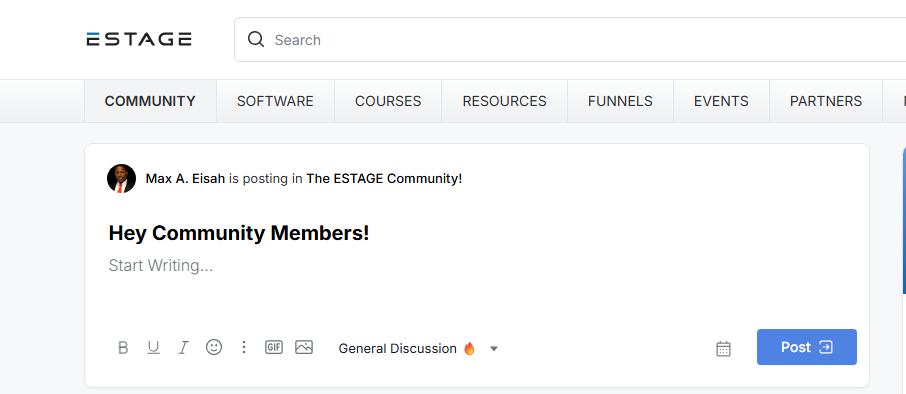Open the FUNNELS tab
Screen dimensions: 906x394
(x=621, y=101)
